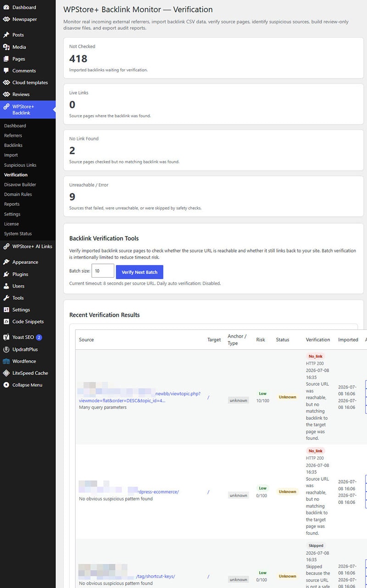Click the Plugins plug icon
The height and width of the screenshot is (588, 367).
[x=6, y=274]
